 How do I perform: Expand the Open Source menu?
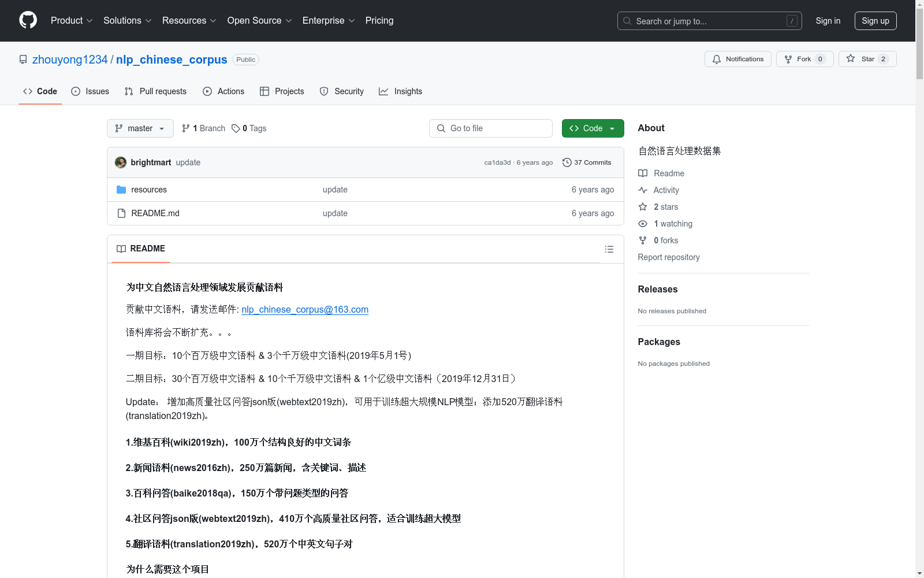pos(260,20)
